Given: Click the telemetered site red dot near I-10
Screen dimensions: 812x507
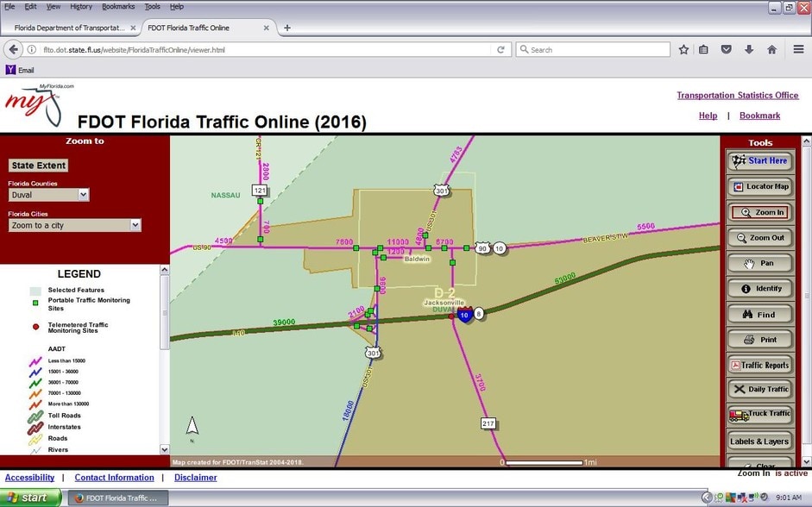Looking at the screenshot, I should coord(451,316).
